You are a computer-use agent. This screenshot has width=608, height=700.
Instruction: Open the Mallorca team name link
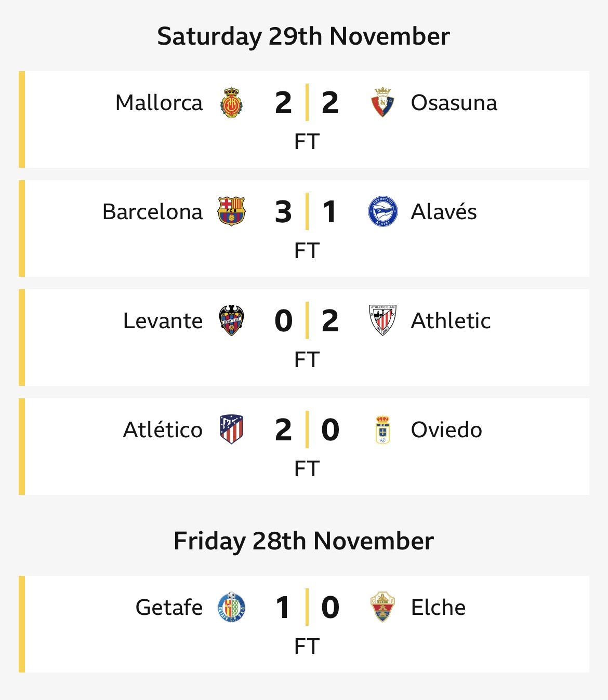click(159, 103)
